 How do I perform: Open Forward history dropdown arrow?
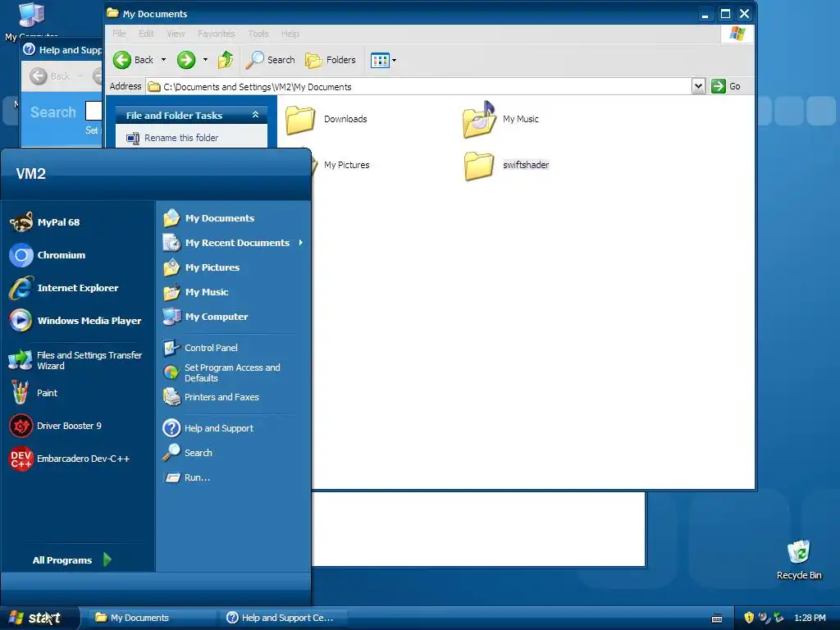pos(205,60)
